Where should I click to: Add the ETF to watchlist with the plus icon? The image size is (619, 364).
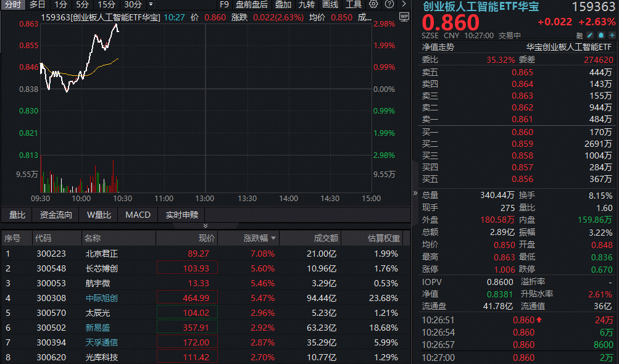pyautogui.click(x=612, y=36)
